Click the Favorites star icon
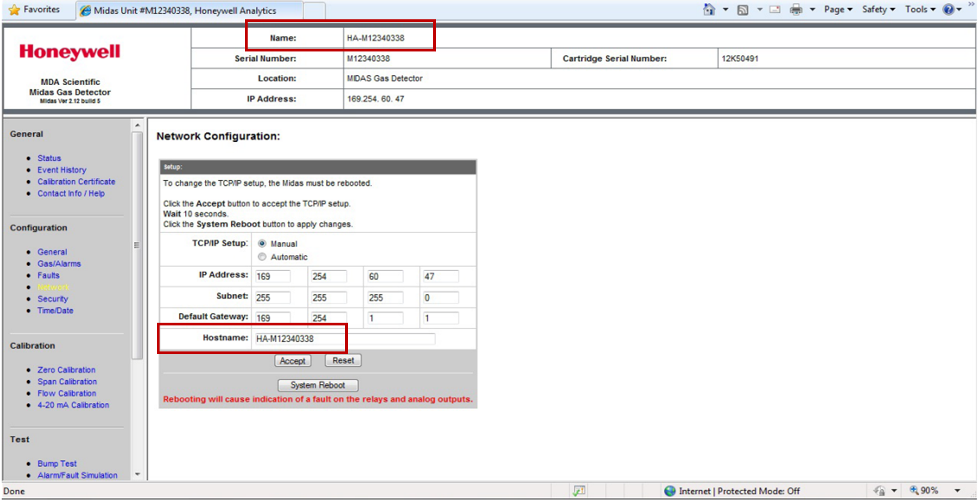 tap(14, 9)
